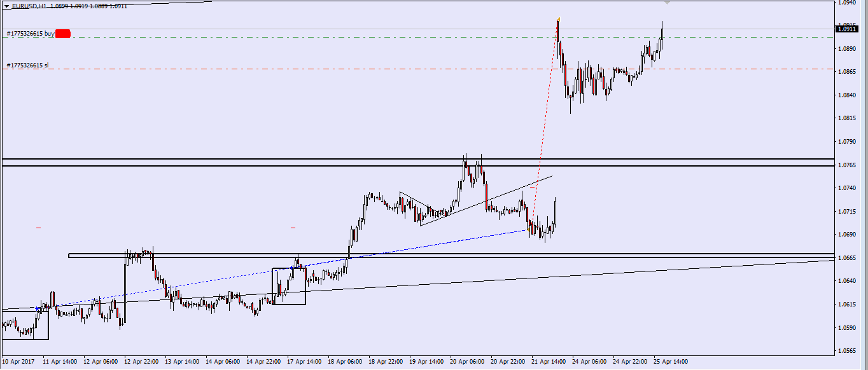Click price scale value 1.0790
The width and height of the screenshot is (868, 370).
(x=846, y=142)
